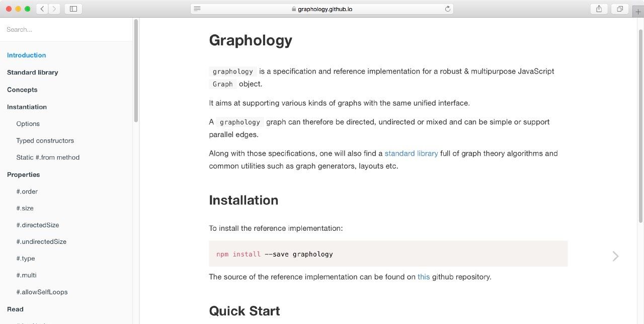Follow the "standard library" hyperlink
The image size is (644, 324).
point(411,153)
